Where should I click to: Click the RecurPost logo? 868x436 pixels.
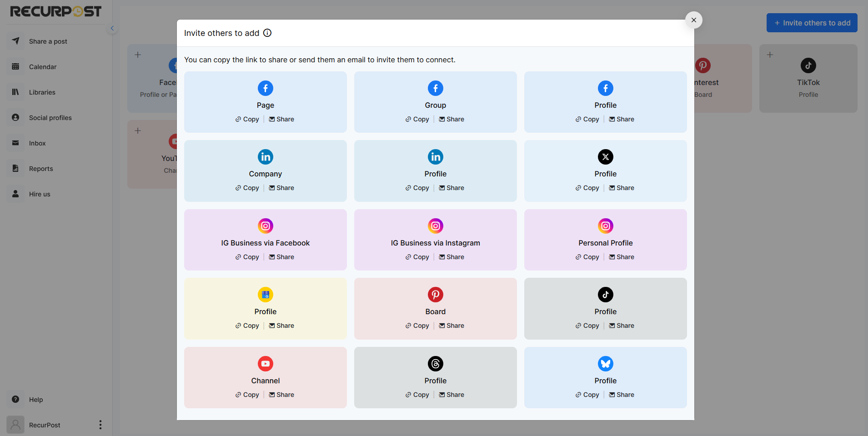pyautogui.click(x=55, y=11)
